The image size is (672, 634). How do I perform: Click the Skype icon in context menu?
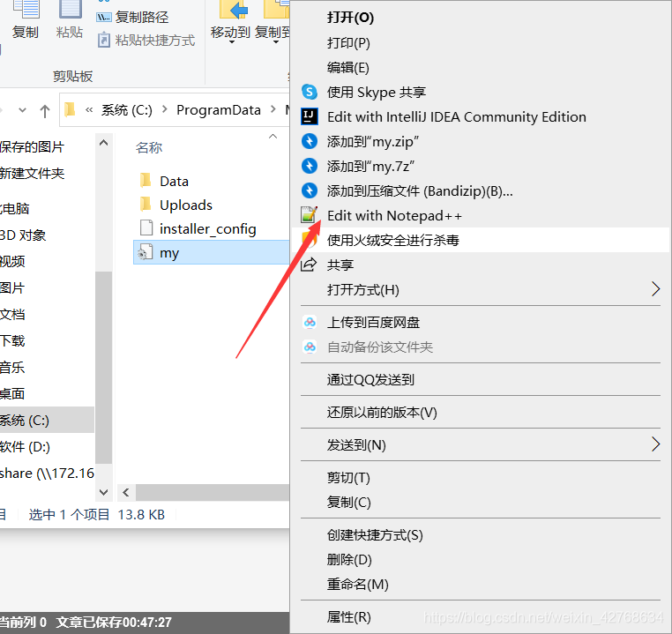click(310, 92)
